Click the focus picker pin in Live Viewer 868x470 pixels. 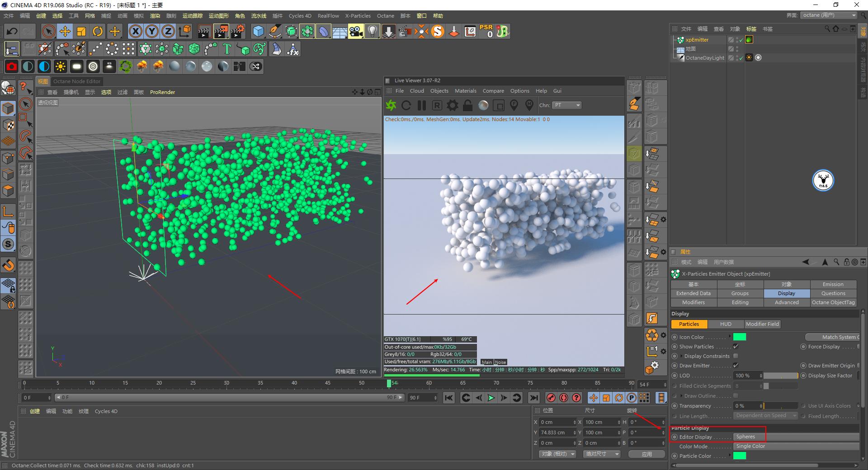coord(514,105)
